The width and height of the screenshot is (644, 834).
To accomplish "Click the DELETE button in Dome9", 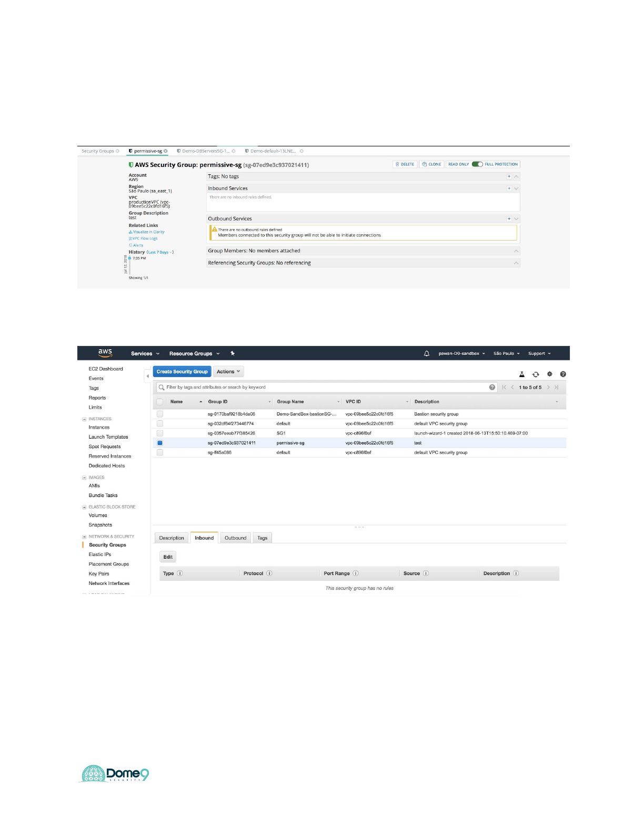I will [405, 164].
